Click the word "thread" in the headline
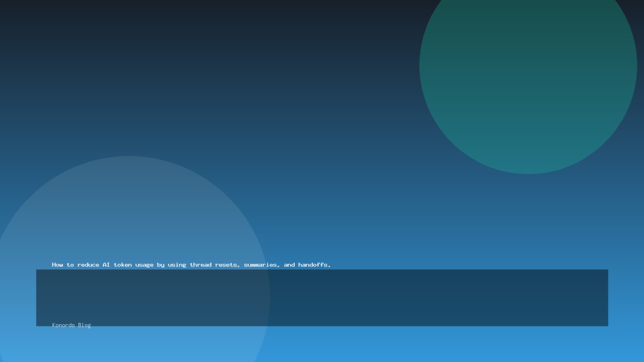The height and width of the screenshot is (362, 644). tap(200, 265)
